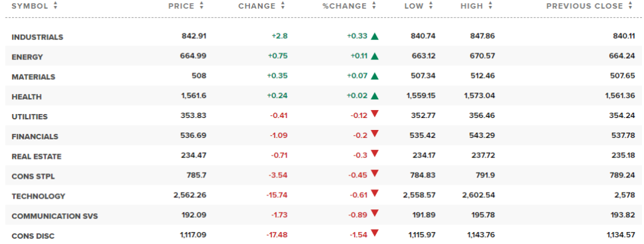Select the MATERIALS symbol
The image size is (644, 244).
pyautogui.click(x=33, y=77)
